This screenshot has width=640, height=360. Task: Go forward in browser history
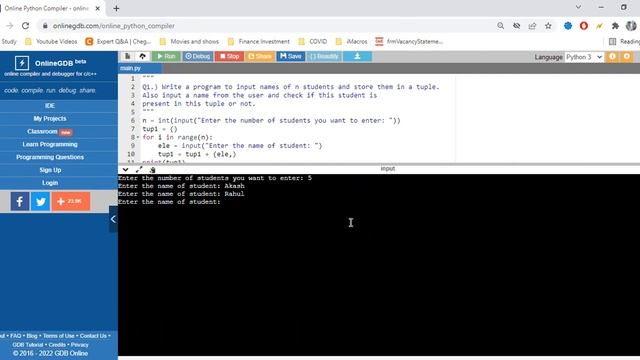click(x=9, y=26)
